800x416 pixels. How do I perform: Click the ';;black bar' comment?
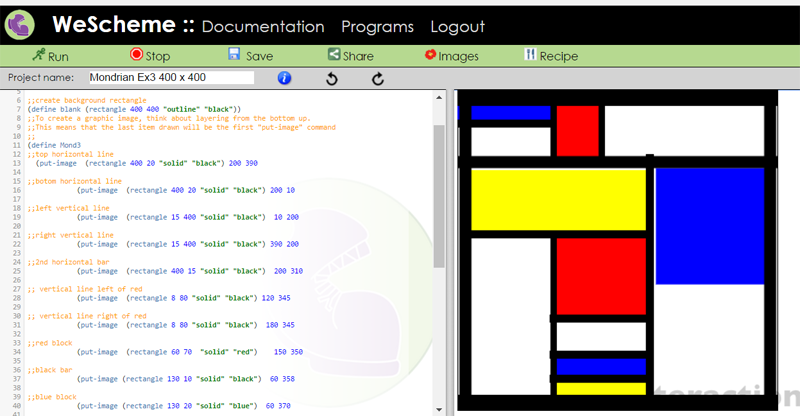(50, 370)
